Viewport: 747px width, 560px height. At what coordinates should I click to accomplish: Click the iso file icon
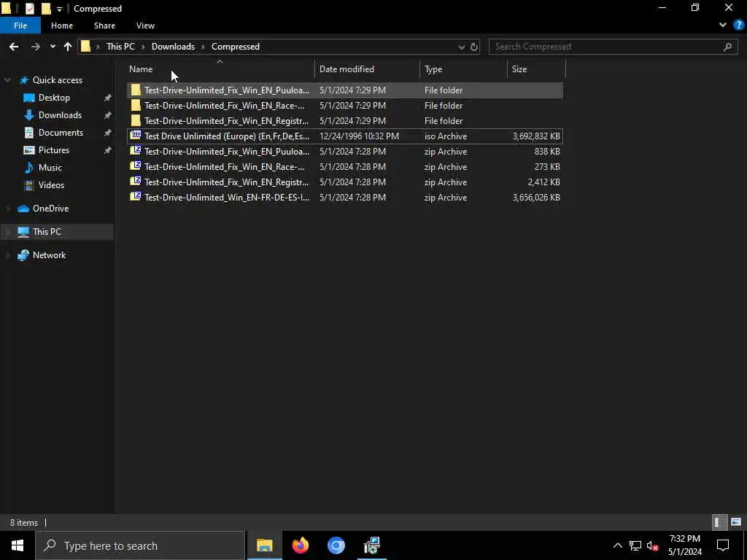[136, 136]
